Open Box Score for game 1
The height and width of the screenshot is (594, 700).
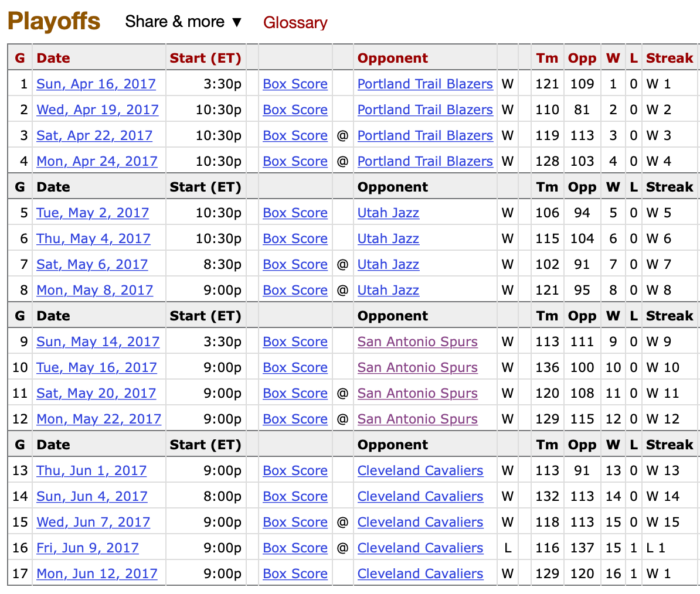coord(295,84)
